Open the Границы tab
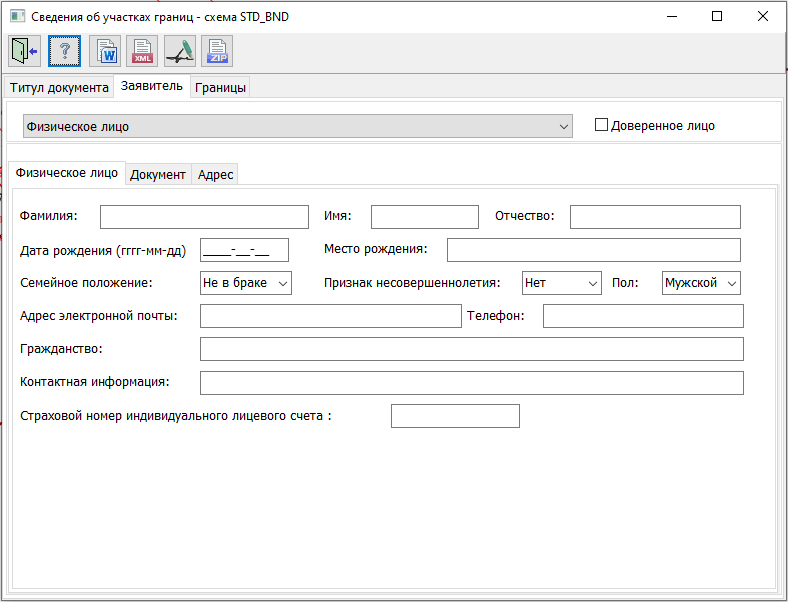Screen dimensions: 788x602 (220, 87)
